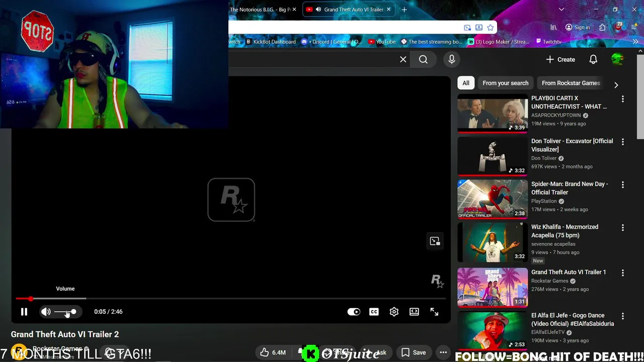Open options for El Alfa Gogo Dance

623,316
